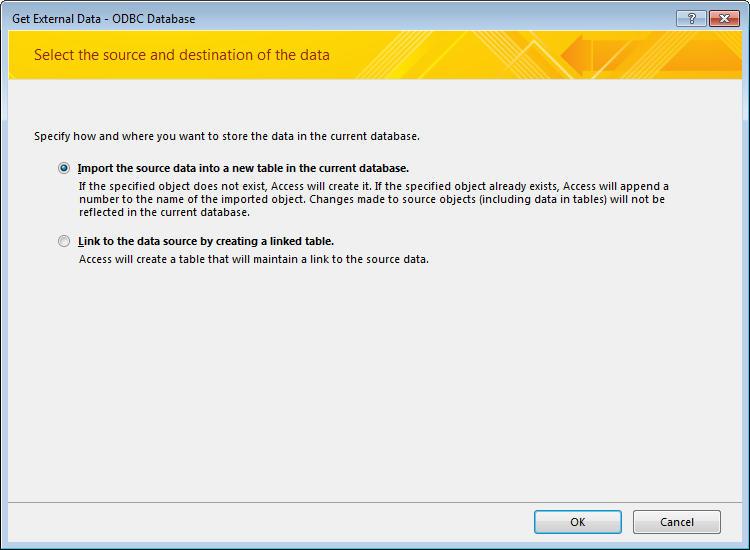
Task: Close the Get External Data dialog
Action: [724, 19]
